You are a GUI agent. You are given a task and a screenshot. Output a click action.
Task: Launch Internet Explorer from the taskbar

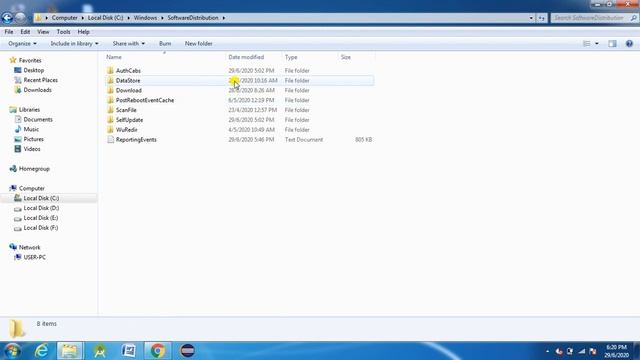click(41, 351)
